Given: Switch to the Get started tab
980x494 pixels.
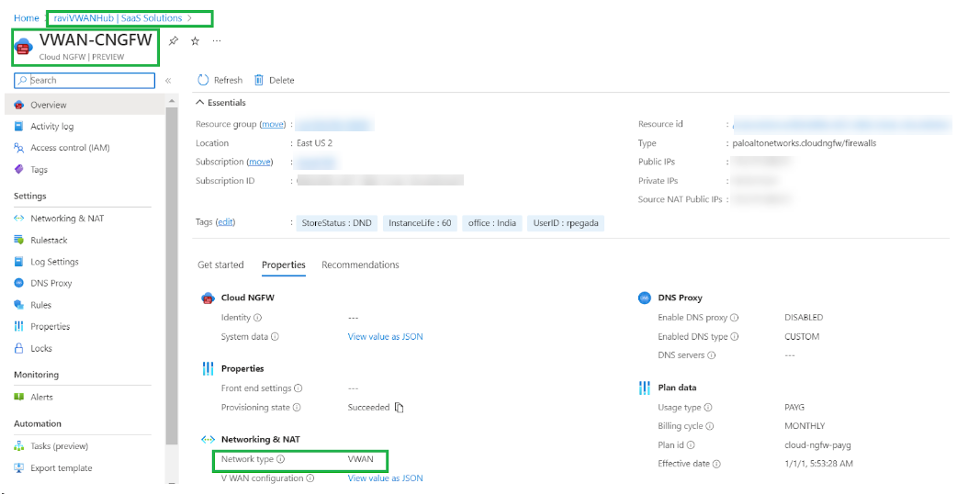Looking at the screenshot, I should [x=220, y=265].
